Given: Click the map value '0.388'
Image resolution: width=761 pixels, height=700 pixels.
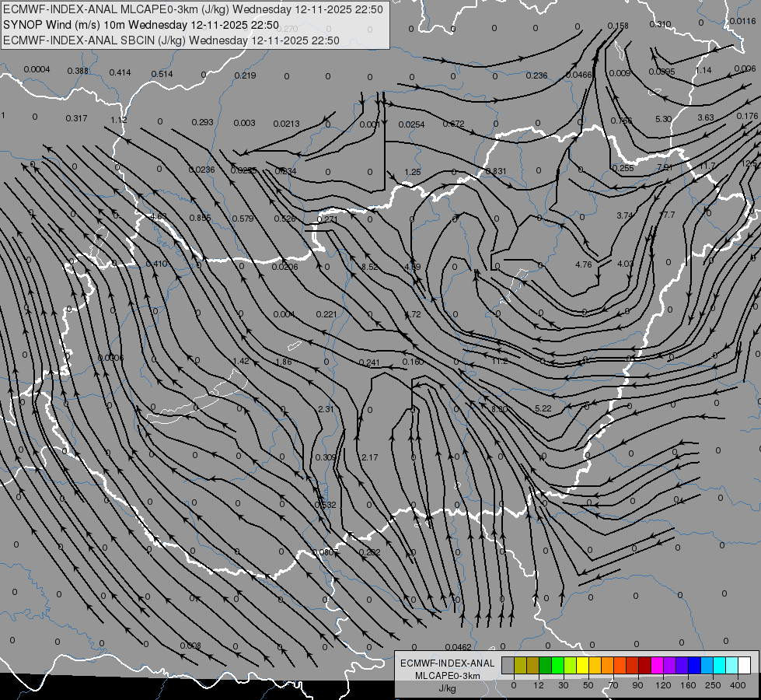Looking at the screenshot, I should click(78, 71).
